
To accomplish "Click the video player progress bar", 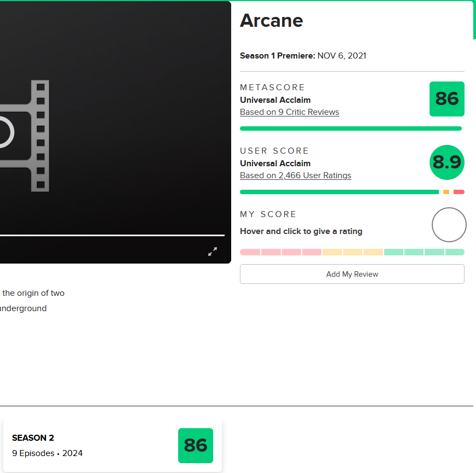I will 113,235.
